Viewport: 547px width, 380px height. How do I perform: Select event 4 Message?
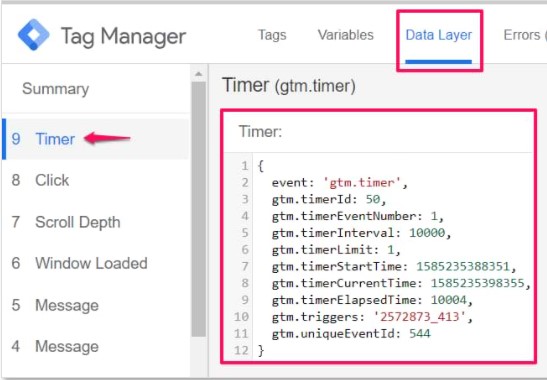(96, 347)
